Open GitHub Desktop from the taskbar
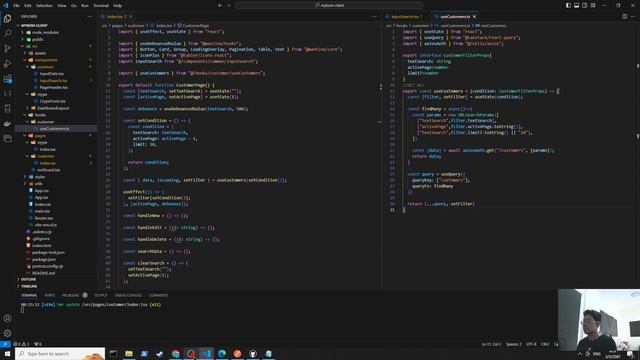Screen dimensions: 640x360 point(253,353)
